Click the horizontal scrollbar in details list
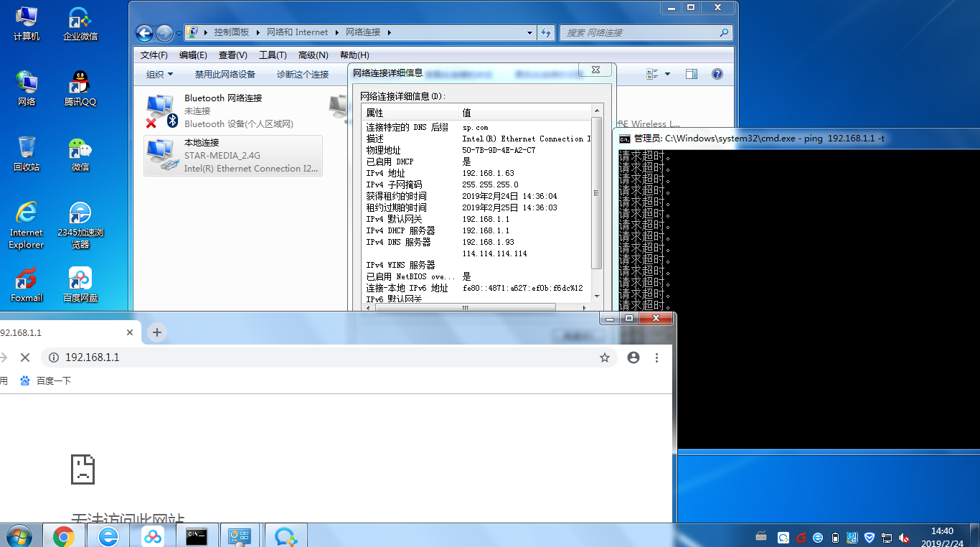Viewport: 980px width, 547px height. click(x=464, y=307)
